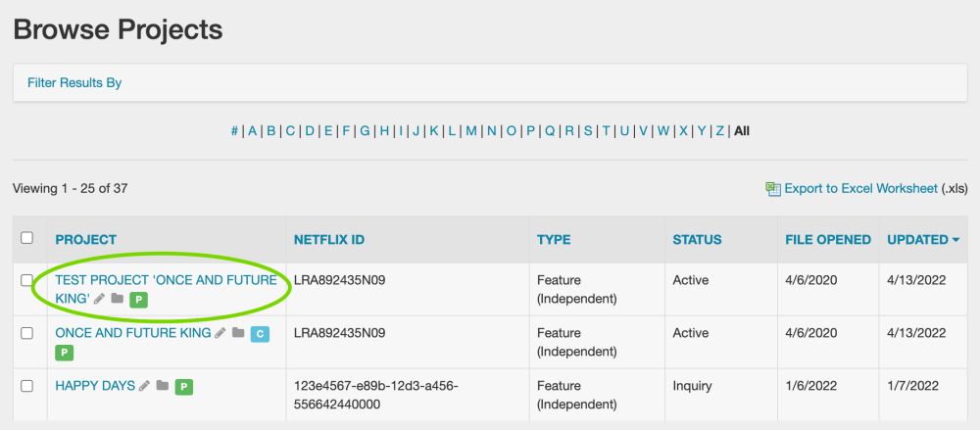Click pencil icon next to ONCE AND FUTURE KING

(220, 333)
